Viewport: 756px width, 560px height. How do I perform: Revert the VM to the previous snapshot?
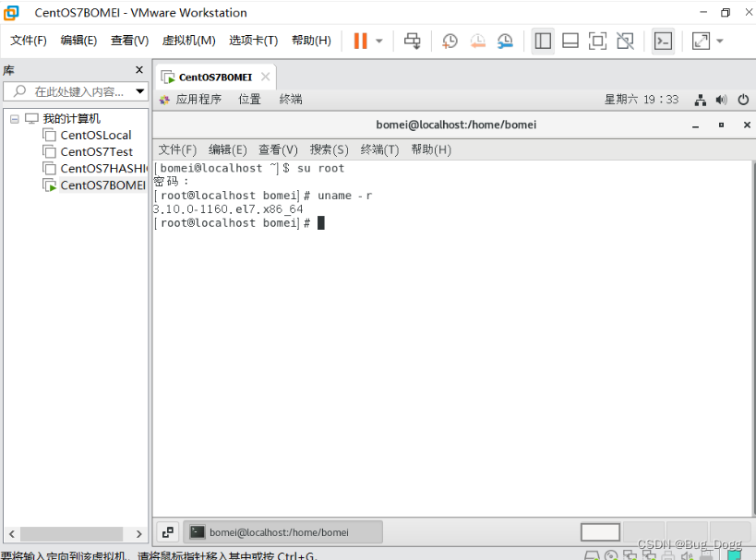[477, 41]
